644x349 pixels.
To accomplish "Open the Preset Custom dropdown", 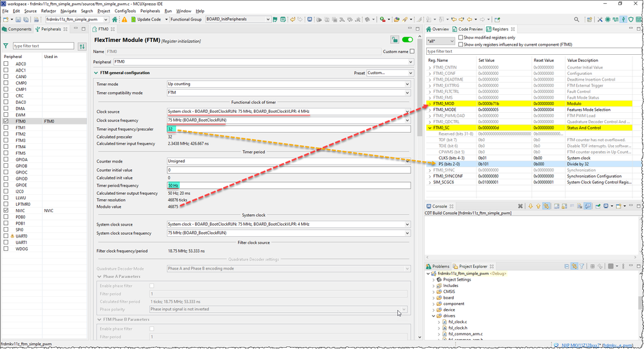I will pyautogui.click(x=390, y=73).
